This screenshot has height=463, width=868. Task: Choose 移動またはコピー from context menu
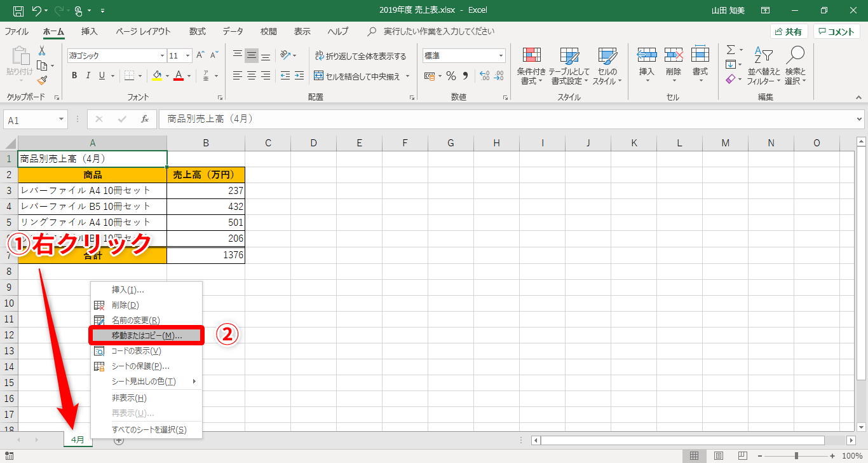point(147,335)
